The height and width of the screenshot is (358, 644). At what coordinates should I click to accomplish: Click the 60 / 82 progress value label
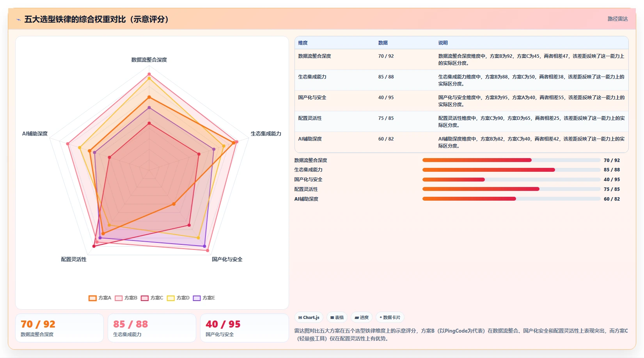(612, 199)
